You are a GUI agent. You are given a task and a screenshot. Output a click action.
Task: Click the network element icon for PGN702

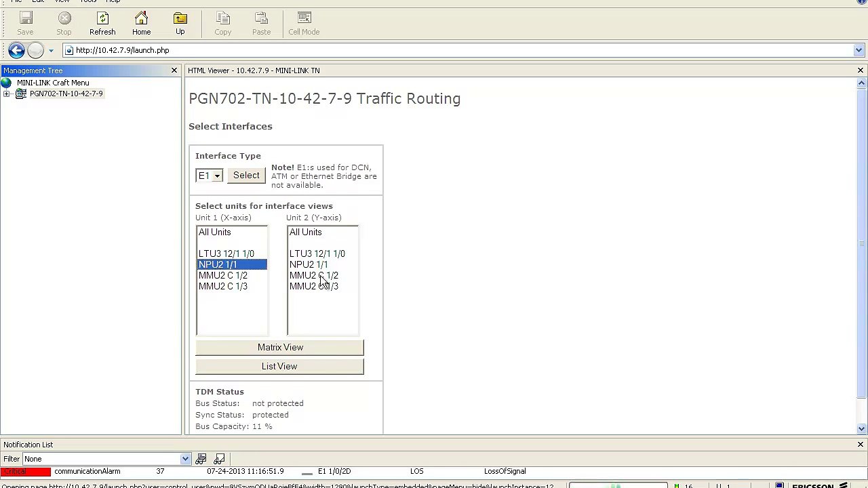point(21,94)
